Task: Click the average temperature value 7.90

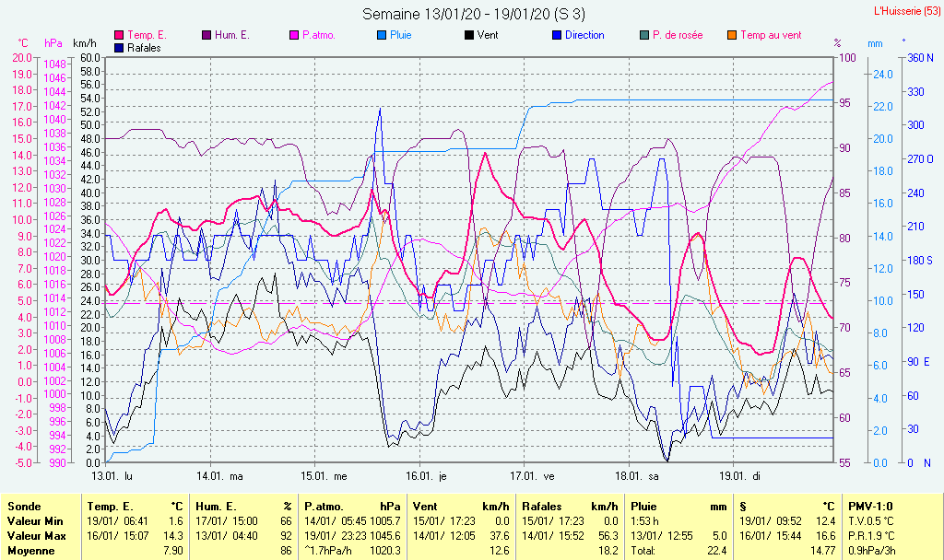Action: click(173, 551)
